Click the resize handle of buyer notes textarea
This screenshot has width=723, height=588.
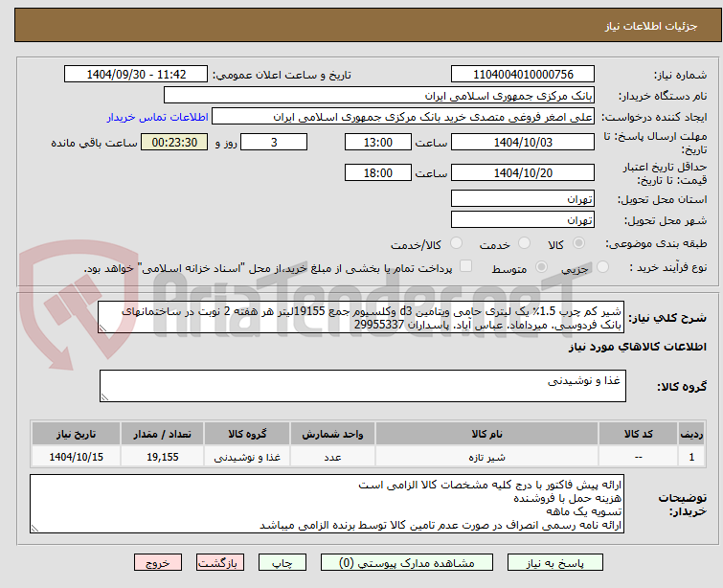34,529
